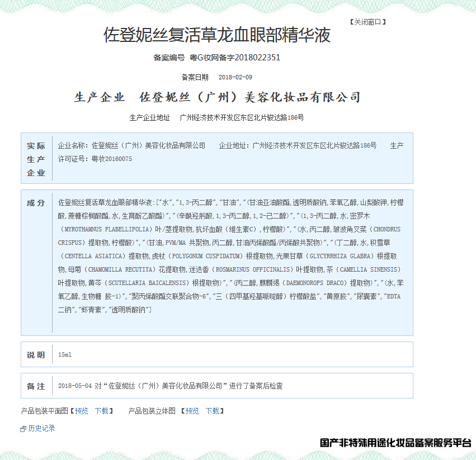
Task: Click the 生产企业 heading label
Action: tap(100, 97)
